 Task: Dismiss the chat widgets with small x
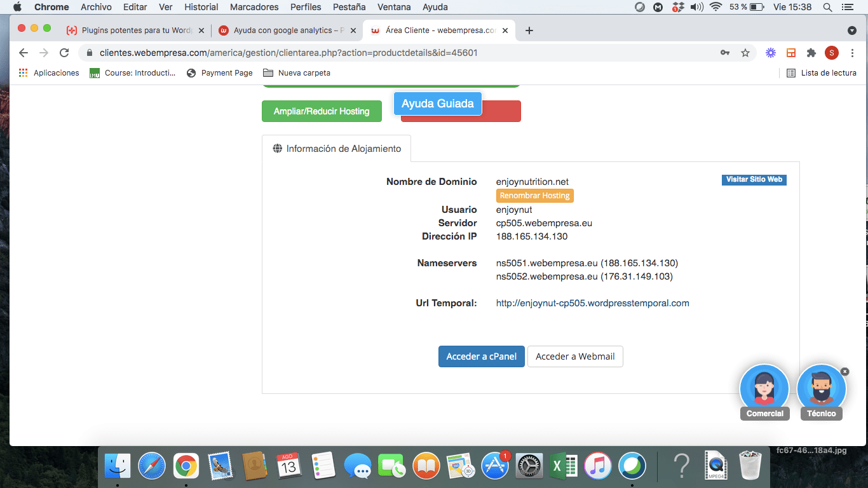point(844,372)
